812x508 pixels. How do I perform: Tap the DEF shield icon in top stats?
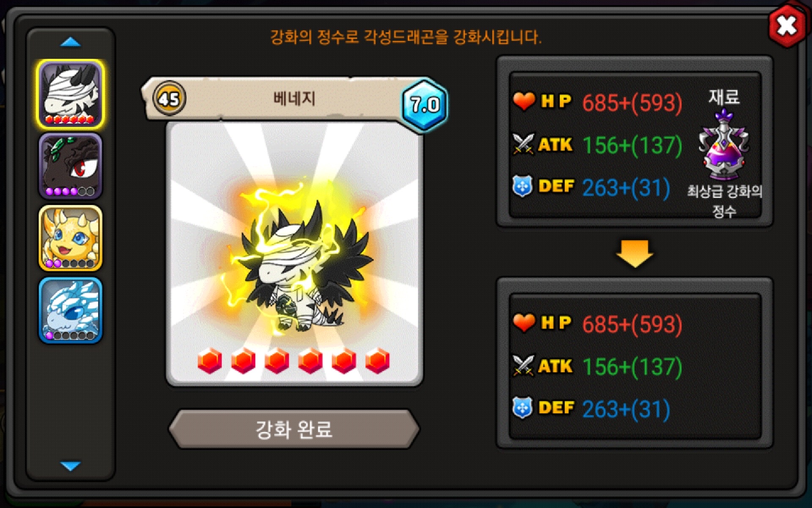[523, 186]
